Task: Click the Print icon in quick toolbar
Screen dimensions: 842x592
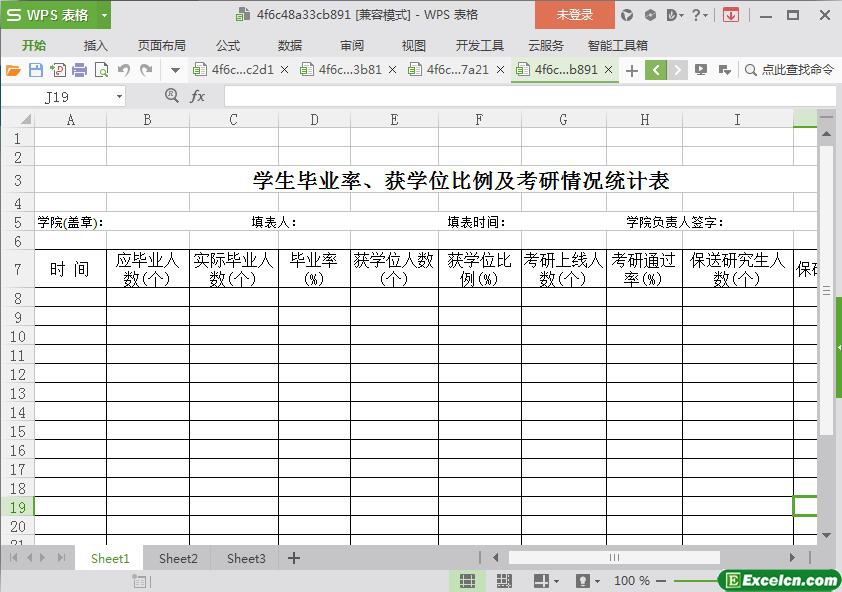Action: click(79, 70)
